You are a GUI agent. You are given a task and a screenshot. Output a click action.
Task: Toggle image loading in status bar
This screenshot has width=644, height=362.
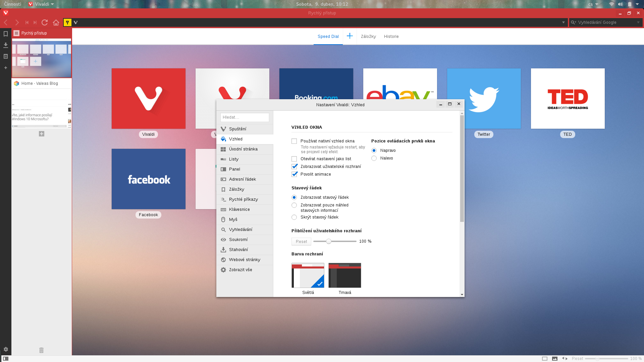(555, 359)
